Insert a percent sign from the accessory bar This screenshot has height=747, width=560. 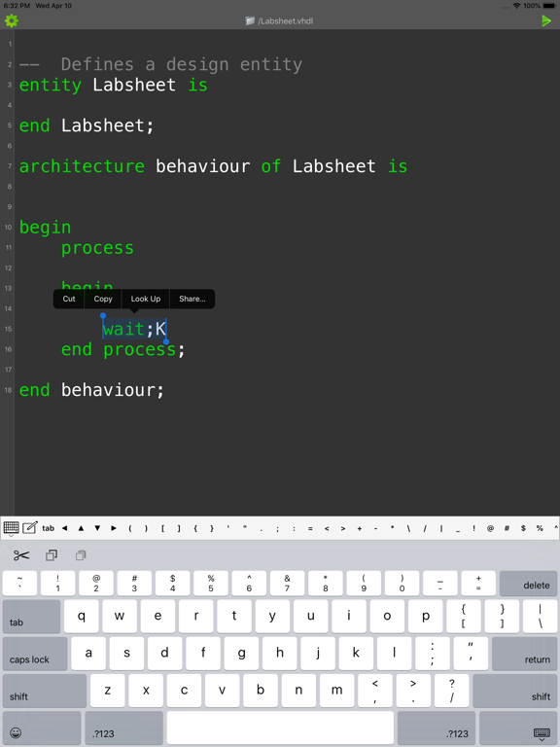[540, 528]
